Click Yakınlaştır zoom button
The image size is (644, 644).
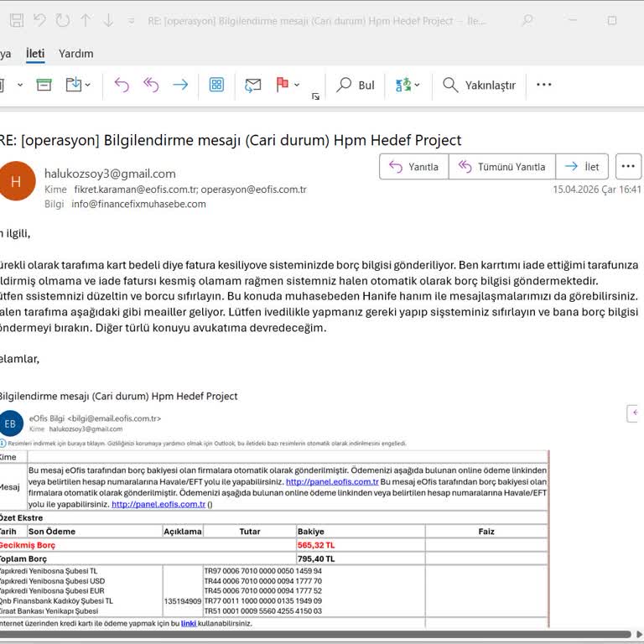pos(479,85)
